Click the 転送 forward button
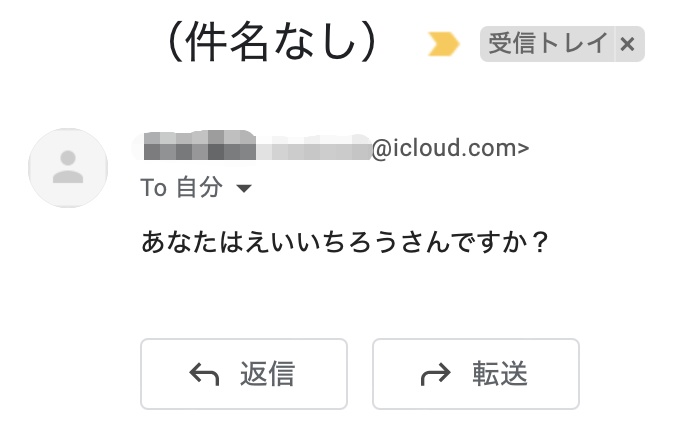681x435 pixels. [476, 374]
